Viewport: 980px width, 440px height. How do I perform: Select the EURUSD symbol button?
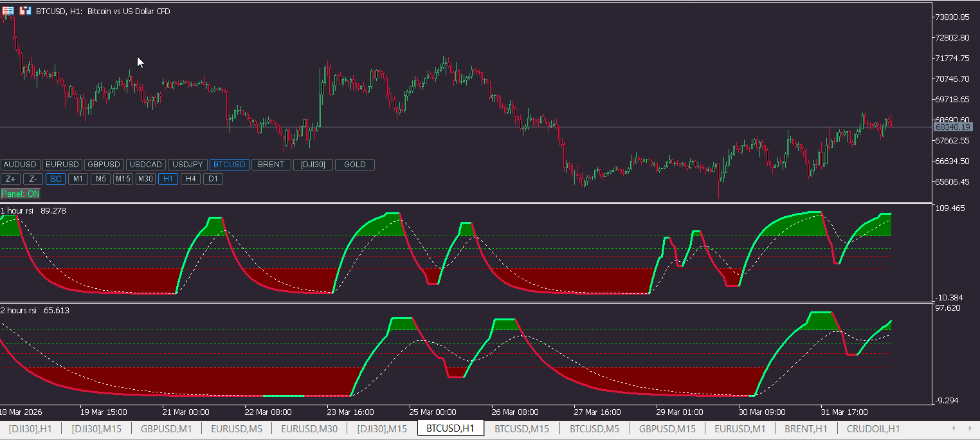coord(62,165)
